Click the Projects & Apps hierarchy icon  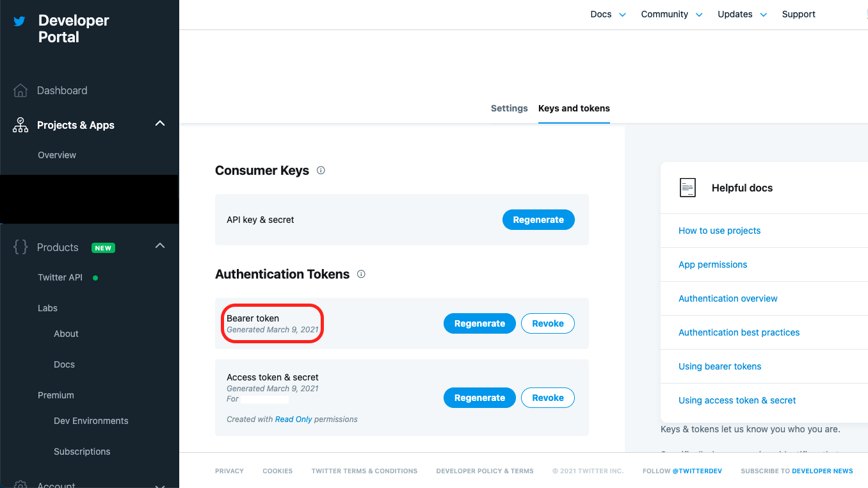(x=20, y=125)
